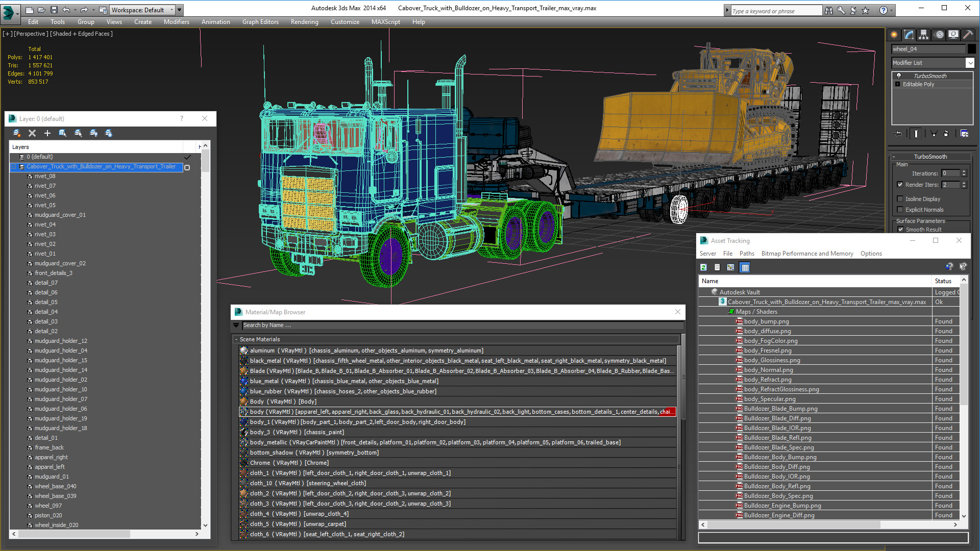
Task: Open the quick access toolbar customize arrow
Action: click(179, 10)
